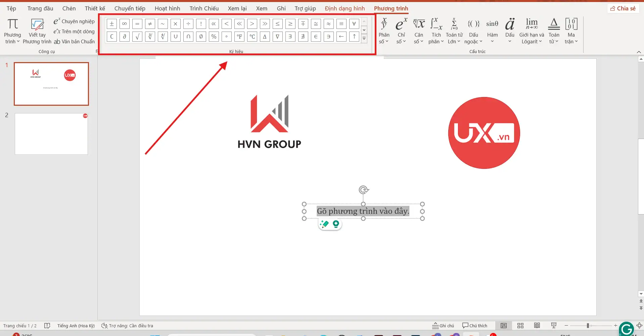Image resolution: width=644 pixels, height=336 pixels.
Task: Collapse the ribbon with the chevron
Action: 639,52
